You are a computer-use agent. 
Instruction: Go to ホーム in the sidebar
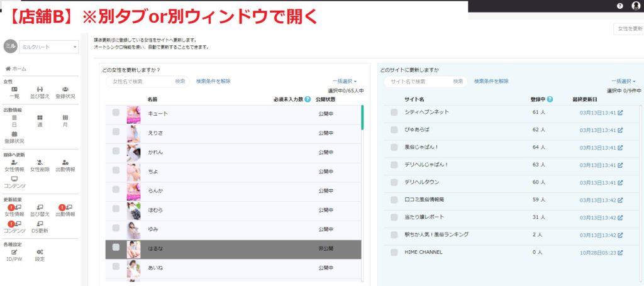tap(16, 69)
